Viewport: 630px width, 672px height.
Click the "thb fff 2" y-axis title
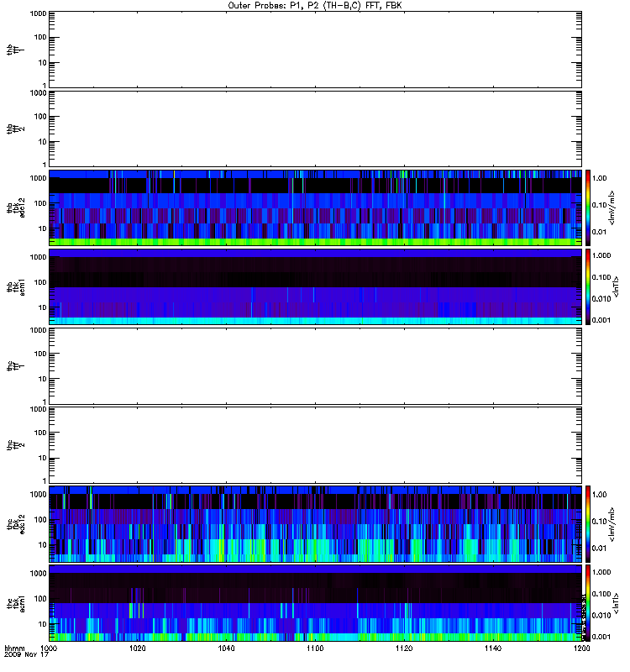tap(16, 129)
